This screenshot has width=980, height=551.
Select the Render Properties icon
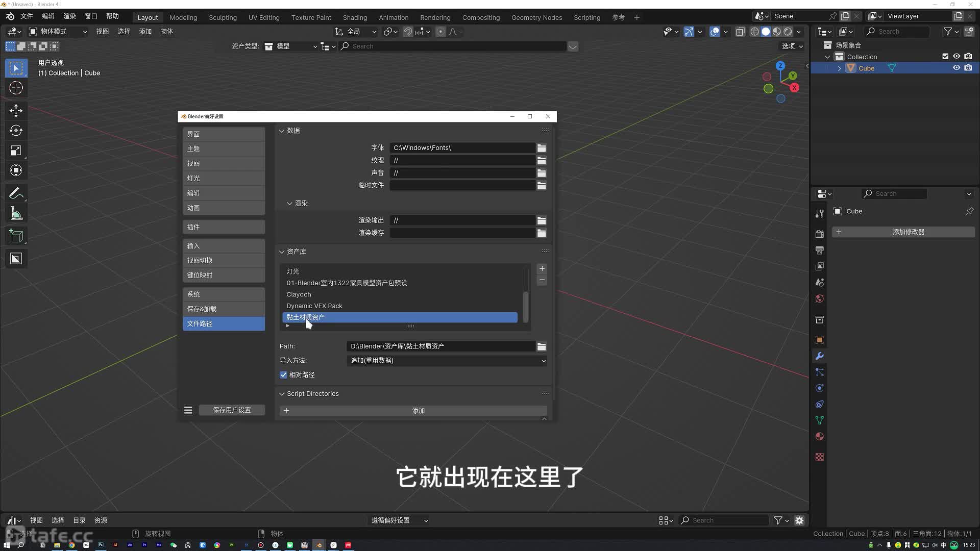[x=819, y=233]
